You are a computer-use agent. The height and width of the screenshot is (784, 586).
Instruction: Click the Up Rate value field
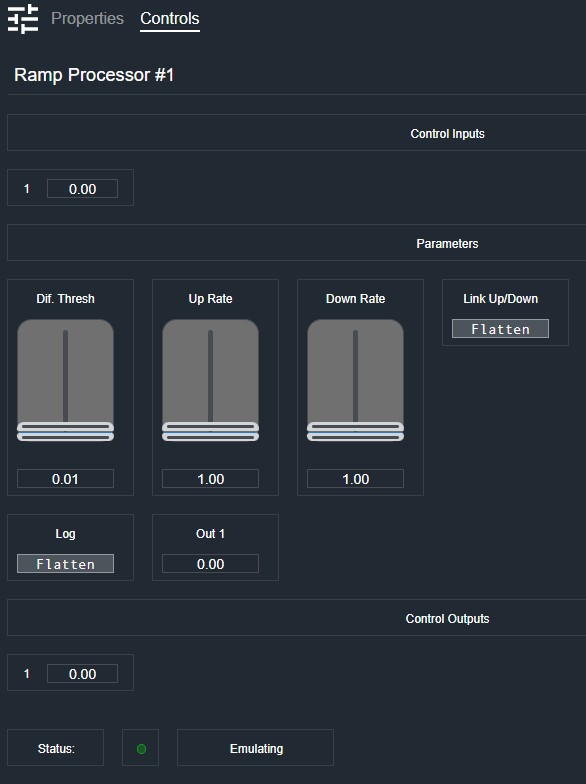pos(210,479)
